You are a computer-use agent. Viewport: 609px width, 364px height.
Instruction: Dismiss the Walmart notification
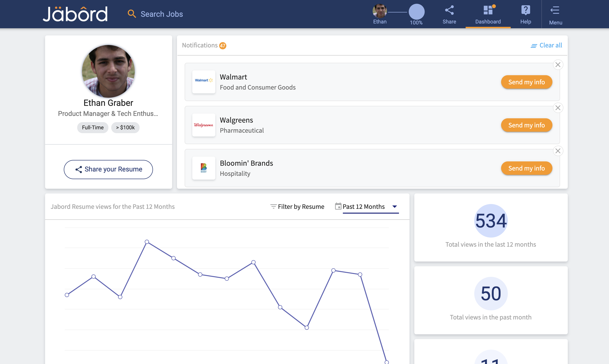pyautogui.click(x=558, y=65)
